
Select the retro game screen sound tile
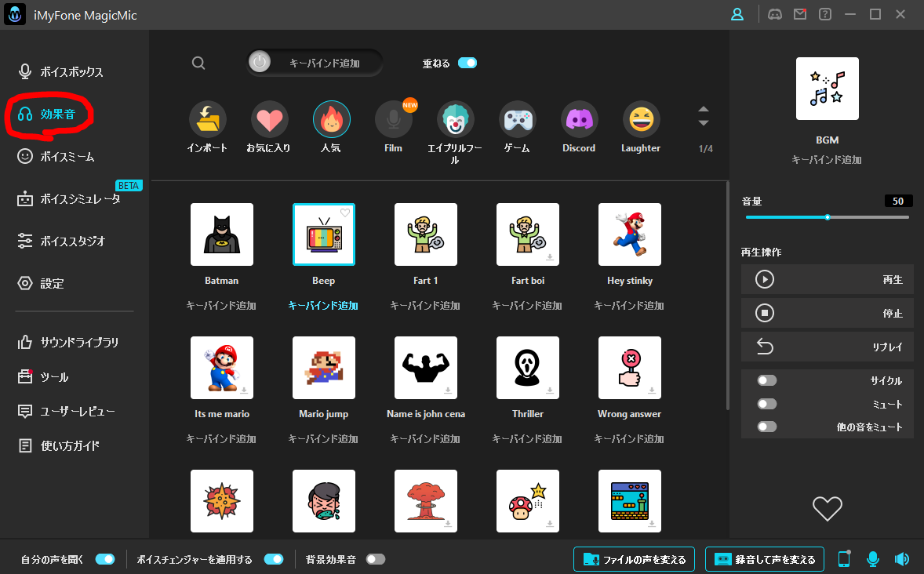(629, 501)
